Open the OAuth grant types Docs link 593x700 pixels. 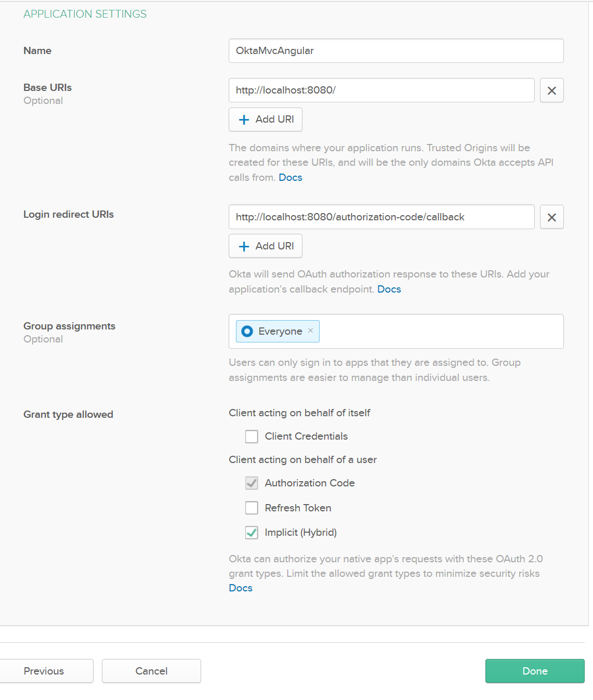coord(240,588)
